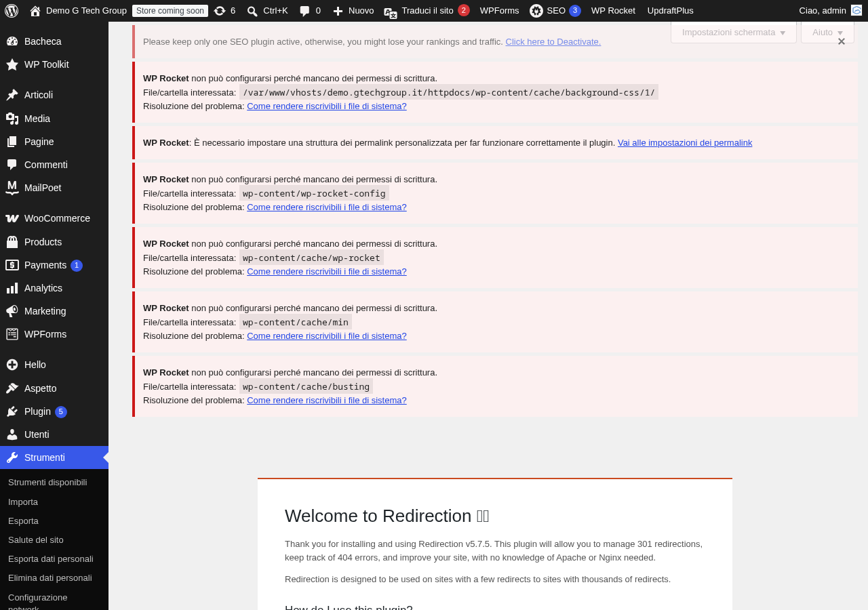Viewport: 868px width, 610px height.
Task: Click the Hello plus-circle icon
Action: [12, 365]
